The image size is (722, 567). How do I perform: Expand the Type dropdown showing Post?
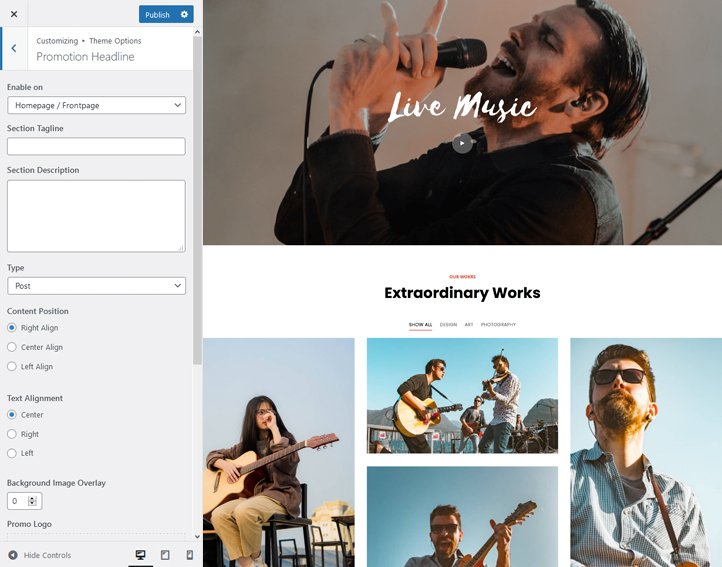[96, 286]
